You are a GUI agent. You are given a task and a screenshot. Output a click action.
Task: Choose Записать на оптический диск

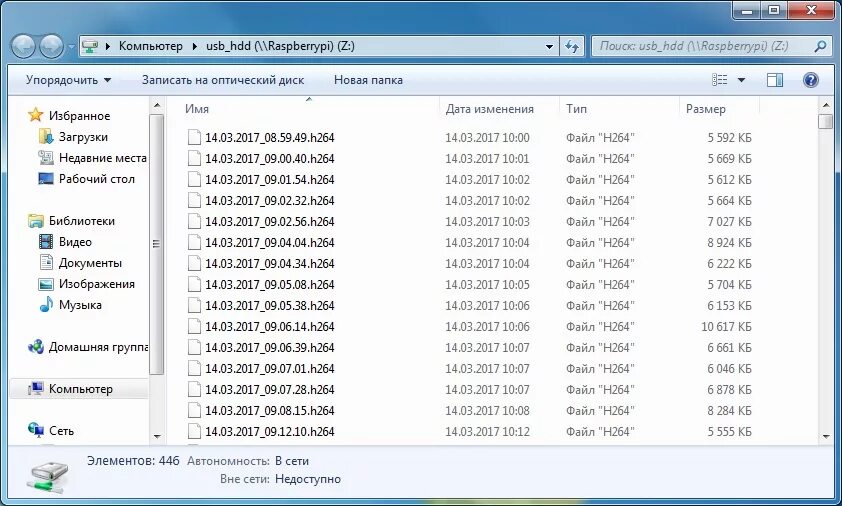tap(223, 80)
